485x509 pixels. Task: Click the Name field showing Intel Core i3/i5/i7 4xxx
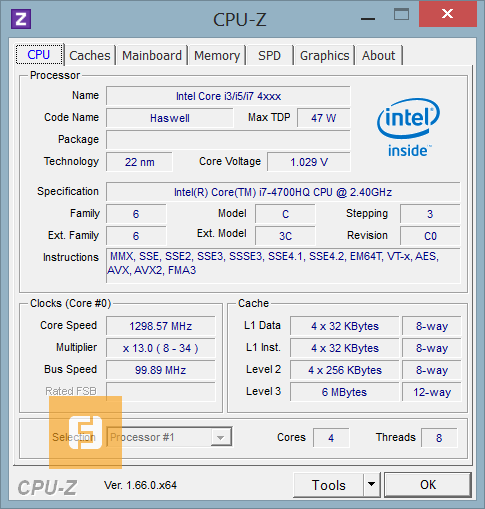tap(228, 96)
